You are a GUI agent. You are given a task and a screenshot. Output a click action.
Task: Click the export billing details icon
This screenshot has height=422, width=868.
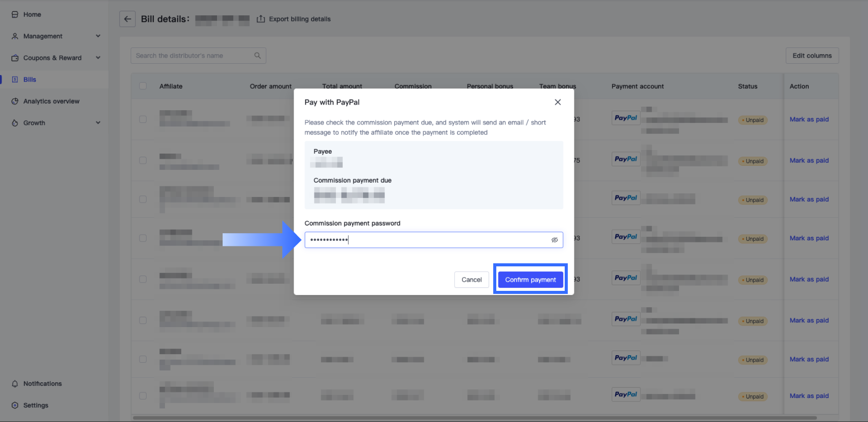(x=261, y=19)
